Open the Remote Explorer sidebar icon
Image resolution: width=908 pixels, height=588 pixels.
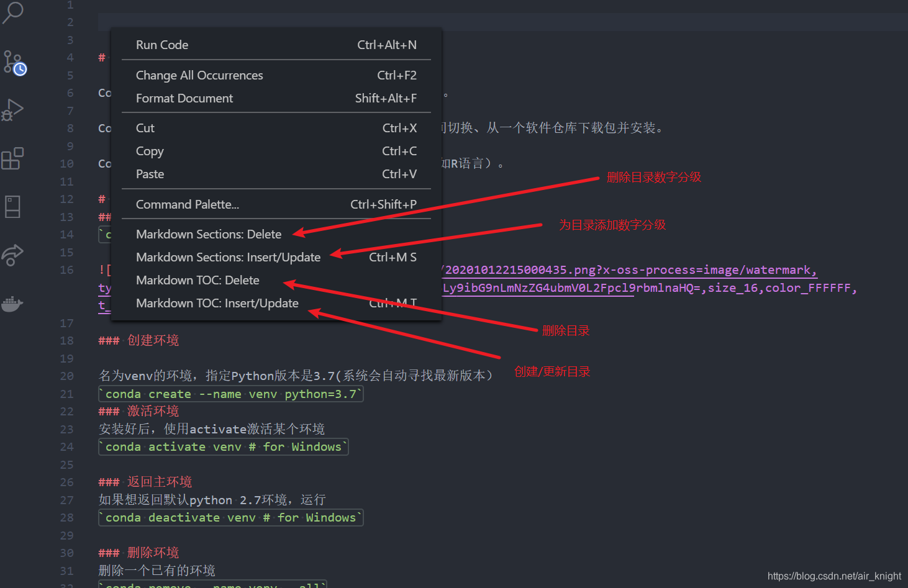(12, 206)
